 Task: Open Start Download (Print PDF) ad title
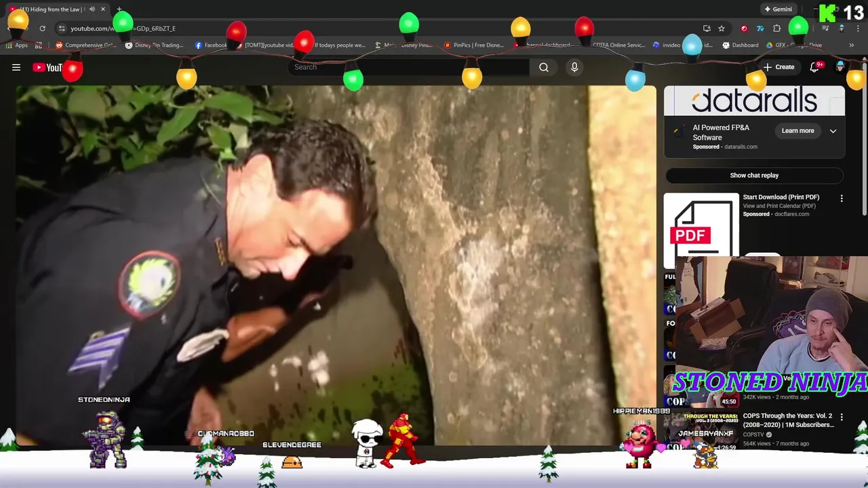click(x=781, y=197)
